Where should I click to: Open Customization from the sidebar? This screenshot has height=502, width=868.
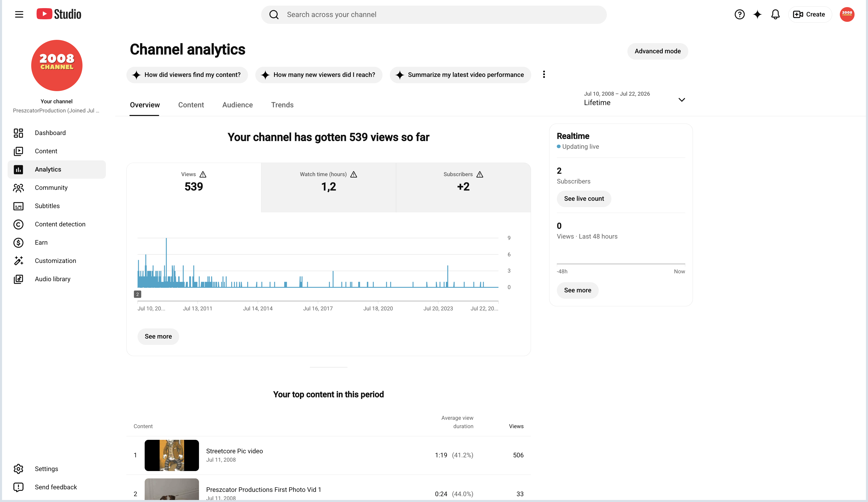coord(57,261)
